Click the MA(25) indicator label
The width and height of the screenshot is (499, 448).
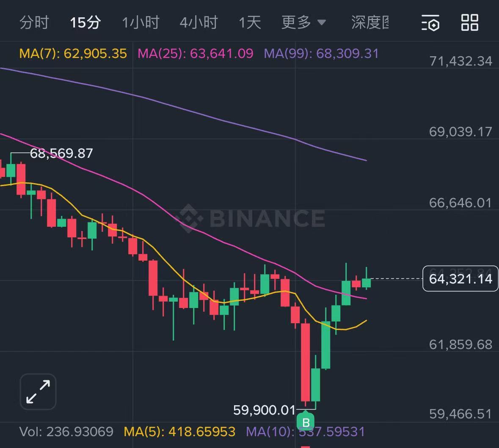tap(195, 54)
